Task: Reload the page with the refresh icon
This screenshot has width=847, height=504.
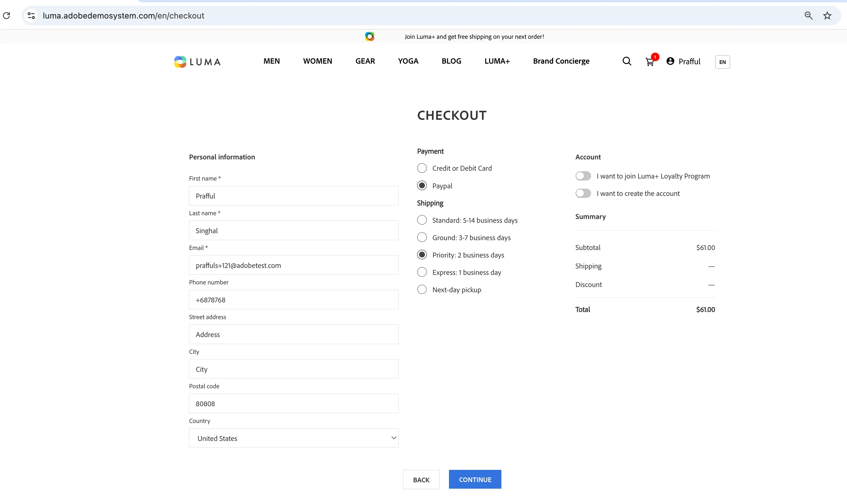Action: click(6, 16)
